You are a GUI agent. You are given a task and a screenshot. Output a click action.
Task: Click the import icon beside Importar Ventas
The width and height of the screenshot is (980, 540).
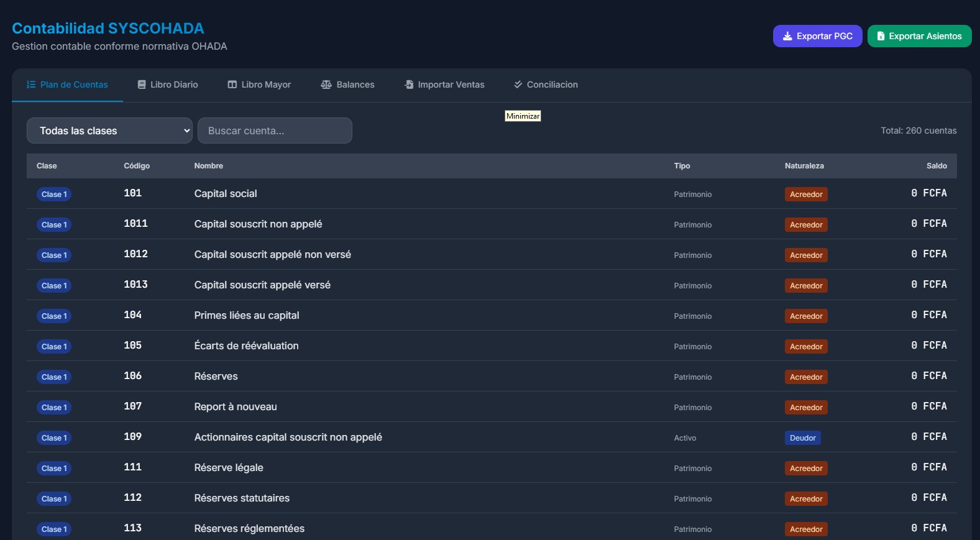point(409,85)
